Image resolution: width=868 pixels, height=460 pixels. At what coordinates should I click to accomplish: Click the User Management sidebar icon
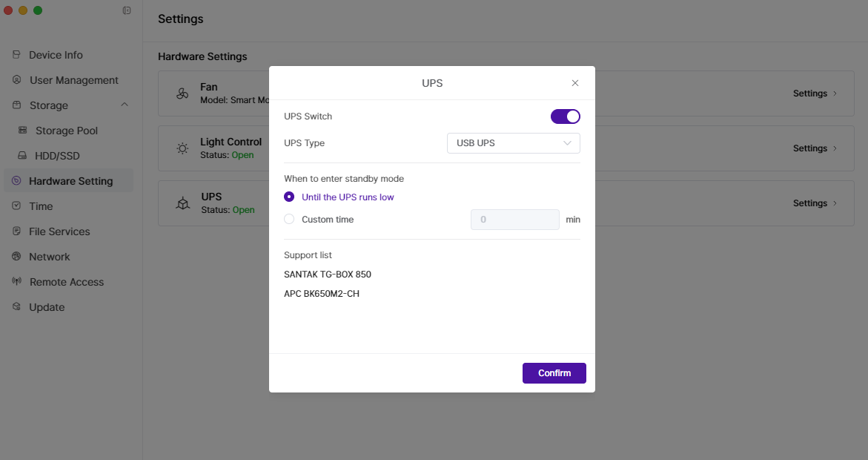[16, 80]
